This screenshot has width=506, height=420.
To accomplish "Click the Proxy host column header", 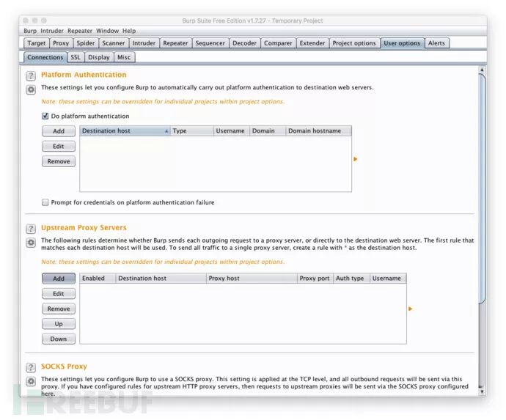I will pyautogui.click(x=252, y=278).
